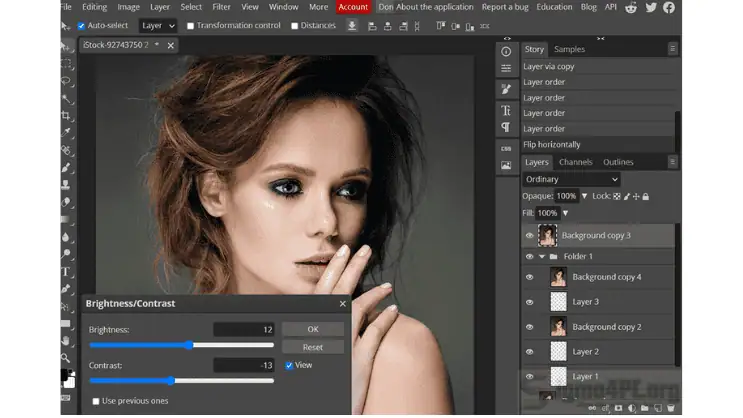This screenshot has height=418, width=743.
Task: Open the Character panel icon
Action: tap(506, 110)
